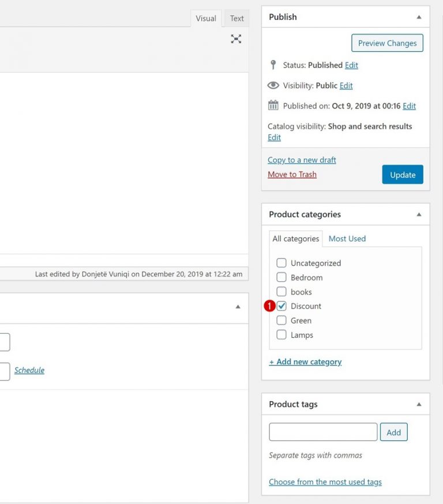Open the Most Used categories tab
The width and height of the screenshot is (443, 504).
(347, 238)
